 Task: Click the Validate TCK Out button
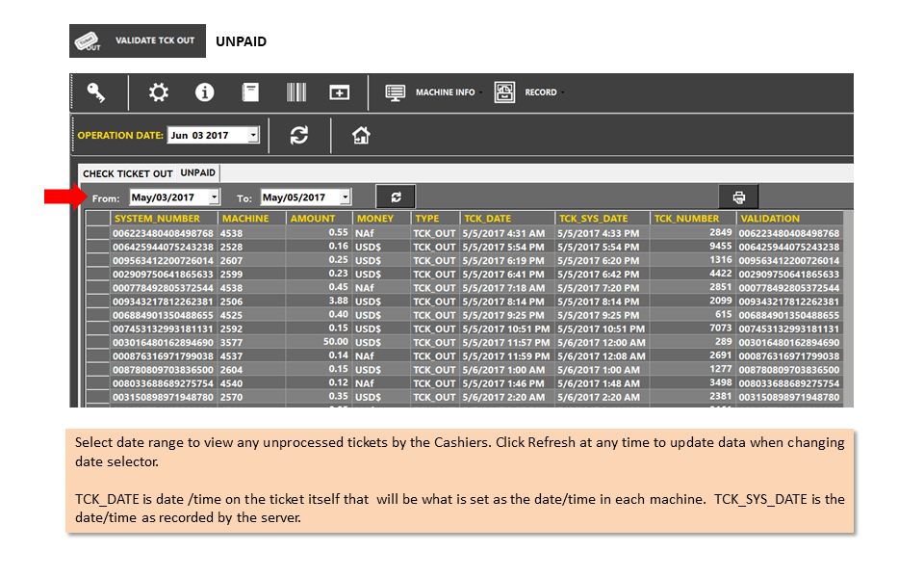[138, 40]
